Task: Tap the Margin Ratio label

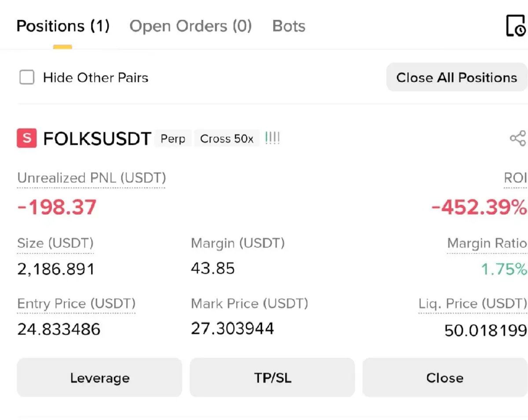Action: point(487,243)
